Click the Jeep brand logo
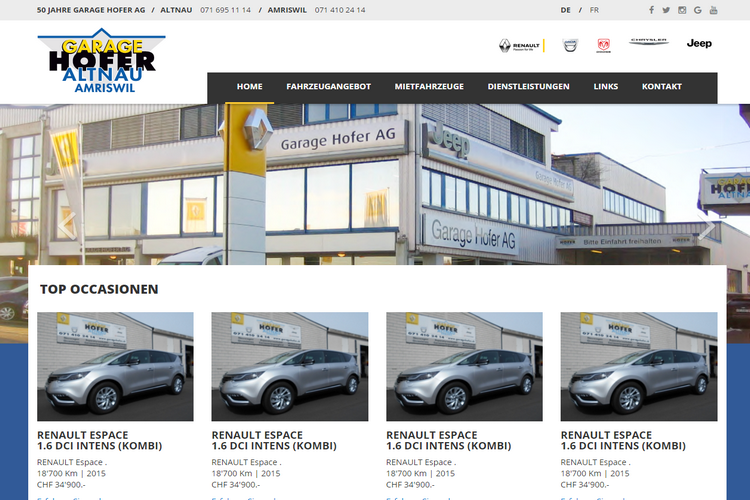 coord(699,44)
